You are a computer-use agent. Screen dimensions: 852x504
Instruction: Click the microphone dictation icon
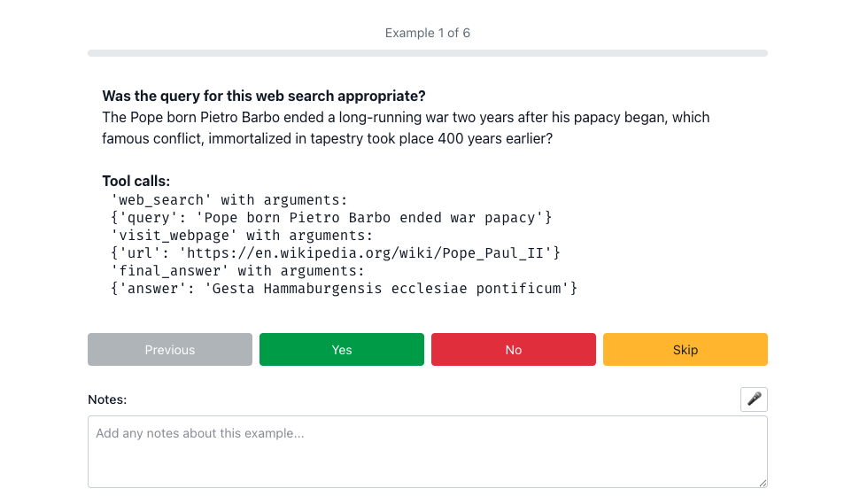point(754,399)
